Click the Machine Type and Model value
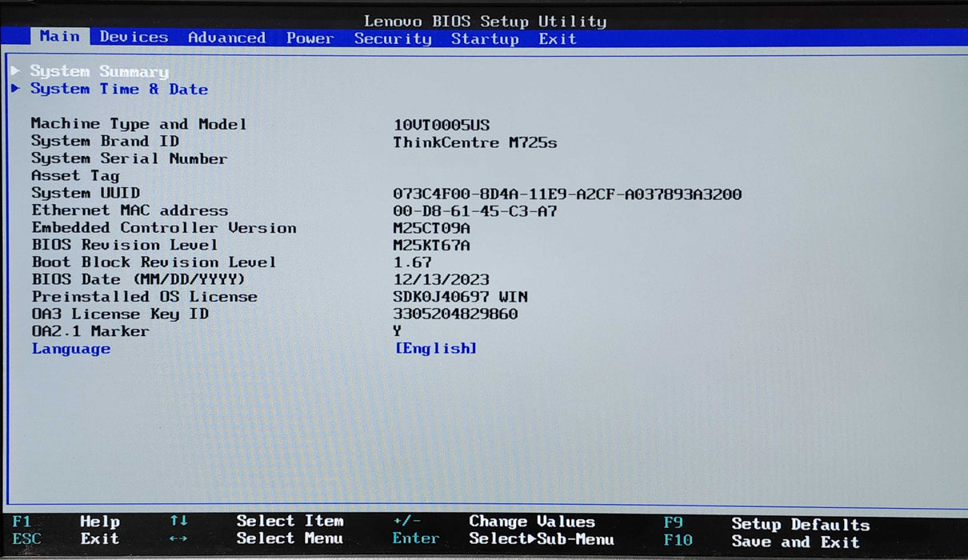 443,124
